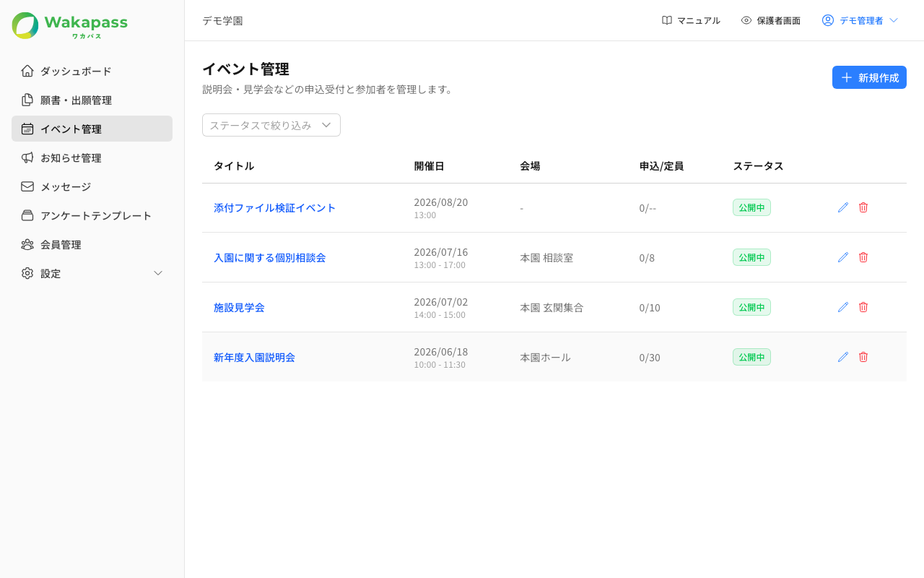Click the 会場 column header
Viewport: 924px width, 578px height.
pos(530,165)
